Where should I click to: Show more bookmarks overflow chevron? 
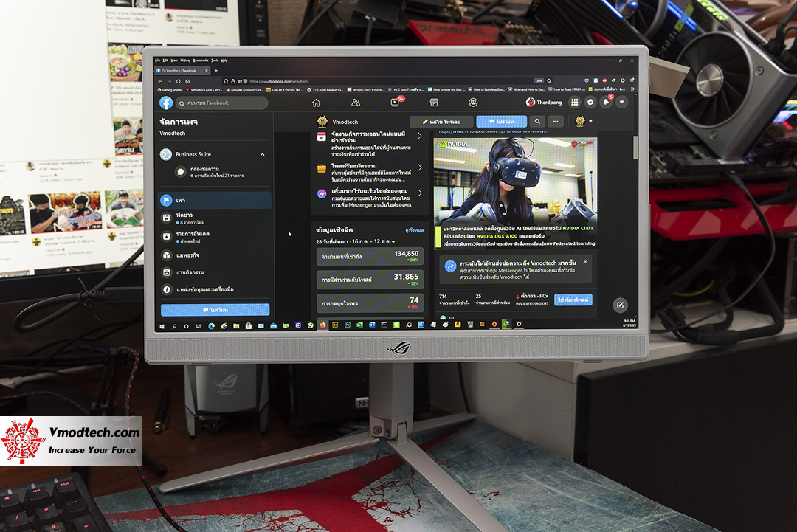(632, 89)
